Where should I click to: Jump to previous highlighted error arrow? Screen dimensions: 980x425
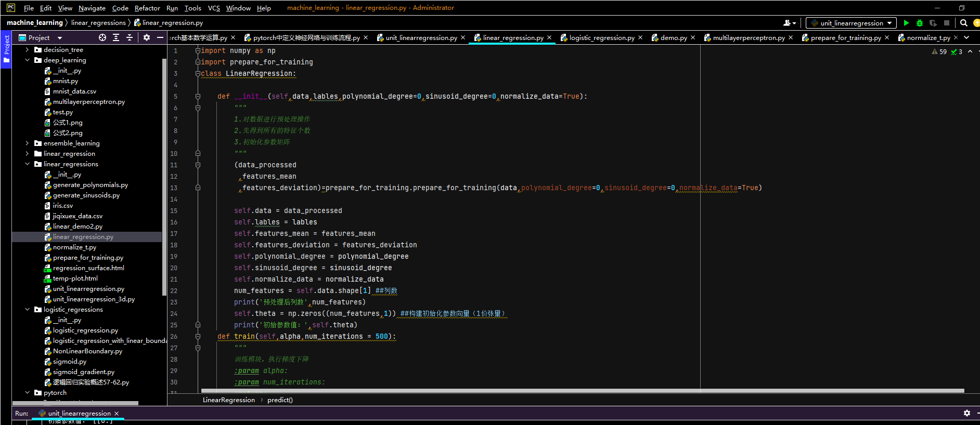pyautogui.click(x=970, y=51)
